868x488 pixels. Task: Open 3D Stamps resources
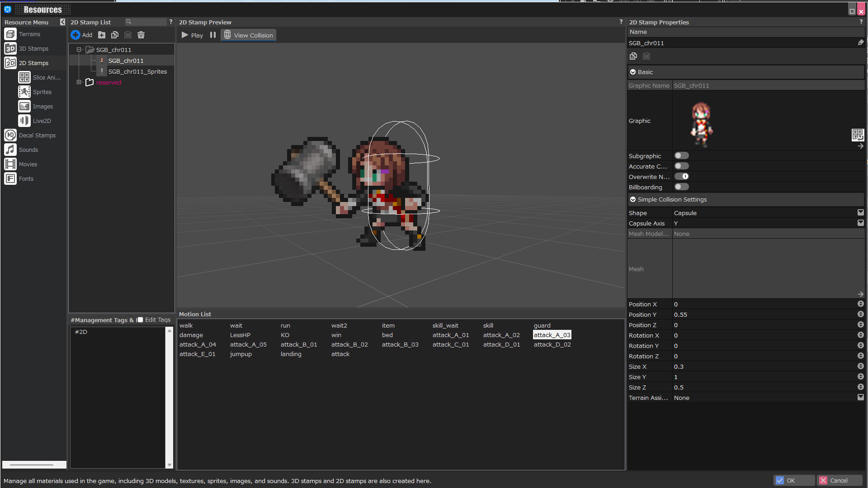click(x=33, y=48)
